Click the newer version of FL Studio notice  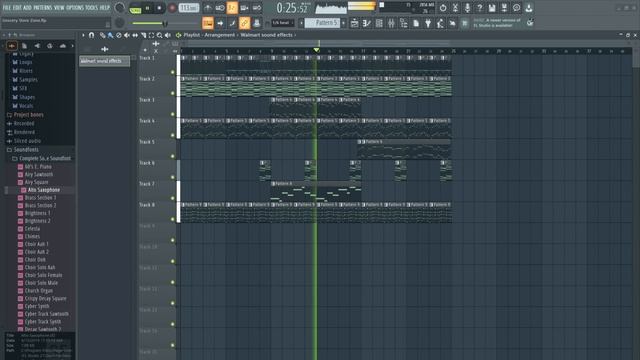pyautogui.click(x=497, y=23)
